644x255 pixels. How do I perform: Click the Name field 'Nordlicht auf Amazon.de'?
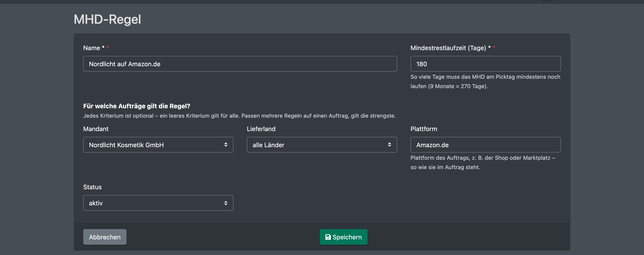tap(240, 64)
